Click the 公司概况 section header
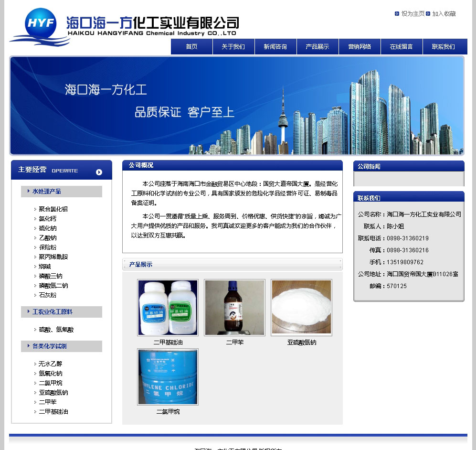Image resolution: width=476 pixels, height=450 pixels. point(233,165)
